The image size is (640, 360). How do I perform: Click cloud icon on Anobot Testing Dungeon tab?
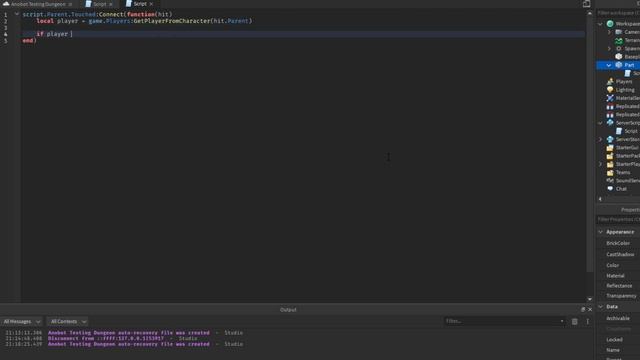[x=6, y=4]
